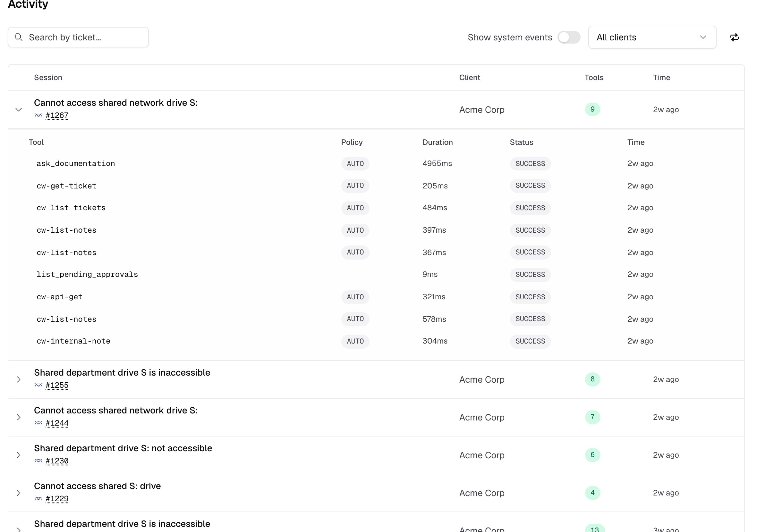Click the SUCCESS badge for cw-get-ticket

point(530,186)
